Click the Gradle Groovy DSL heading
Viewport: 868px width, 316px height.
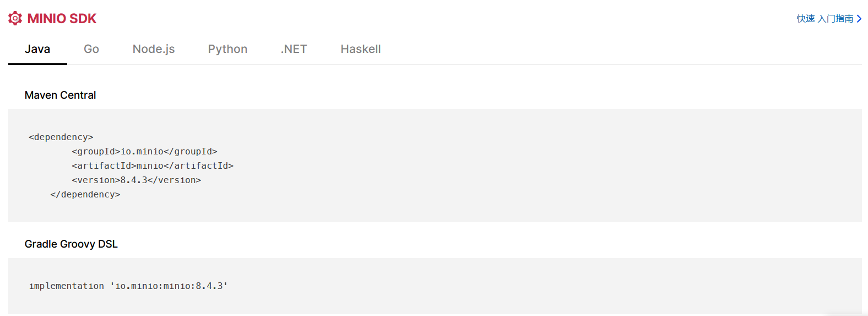click(71, 244)
